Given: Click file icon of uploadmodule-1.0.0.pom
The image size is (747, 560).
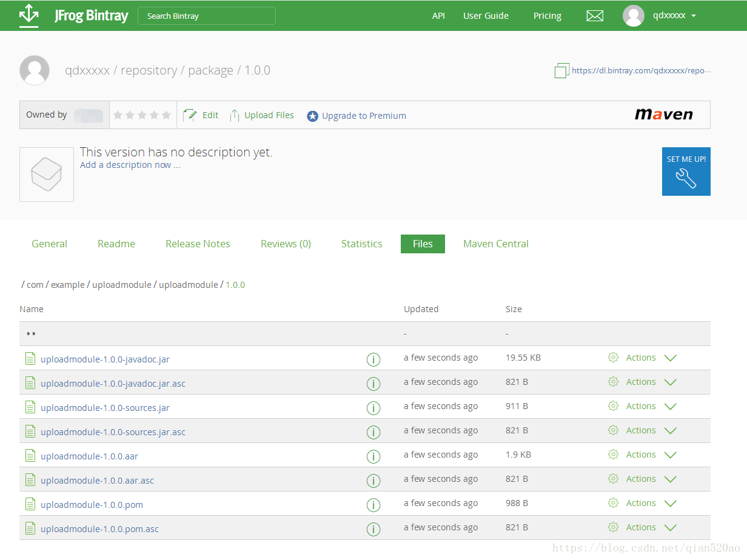Looking at the screenshot, I should coord(30,504).
